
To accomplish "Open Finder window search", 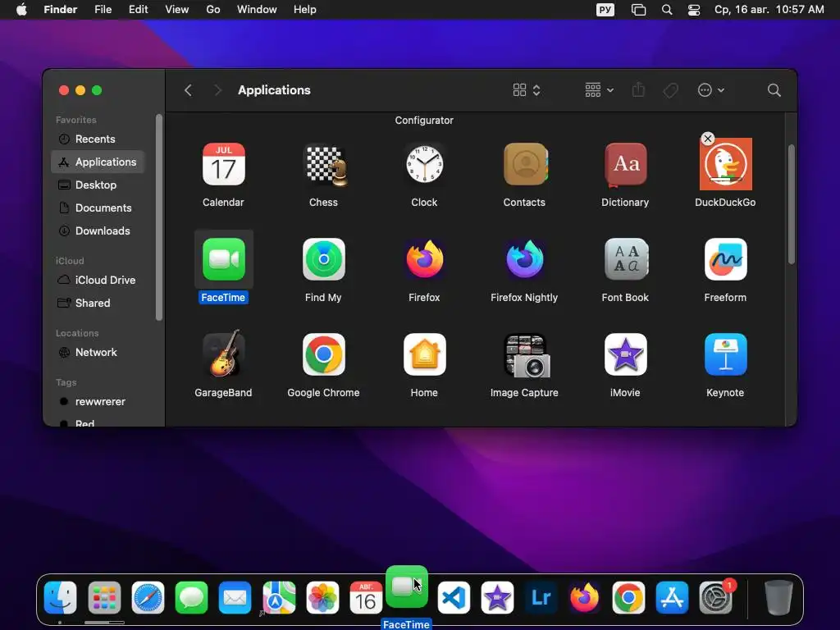I will pyautogui.click(x=774, y=90).
